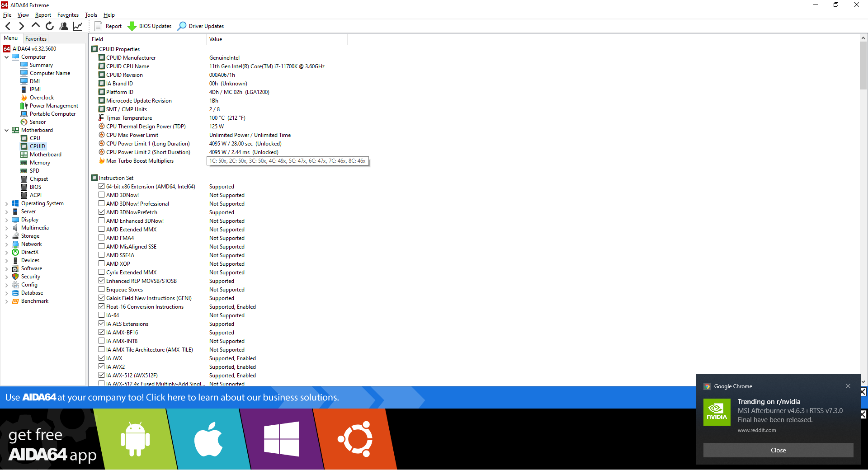Switch to the Favorites tab
Image resolution: width=868 pixels, height=470 pixels.
(x=36, y=39)
